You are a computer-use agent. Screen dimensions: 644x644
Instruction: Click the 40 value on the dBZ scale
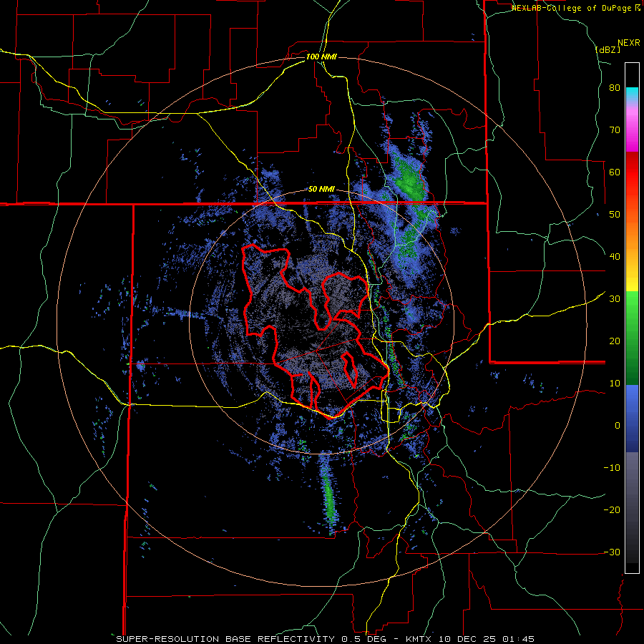pyautogui.click(x=615, y=257)
